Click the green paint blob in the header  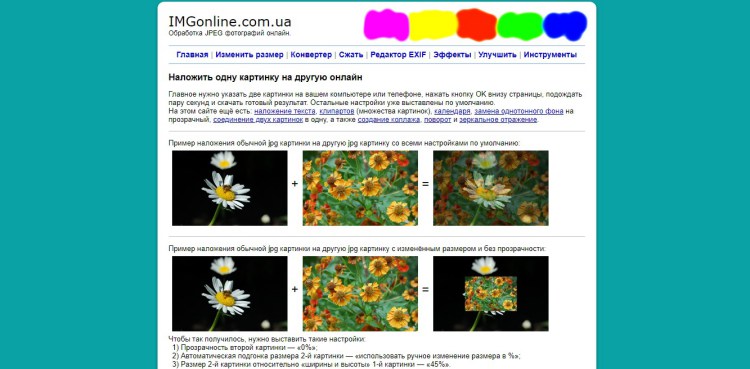520,26
